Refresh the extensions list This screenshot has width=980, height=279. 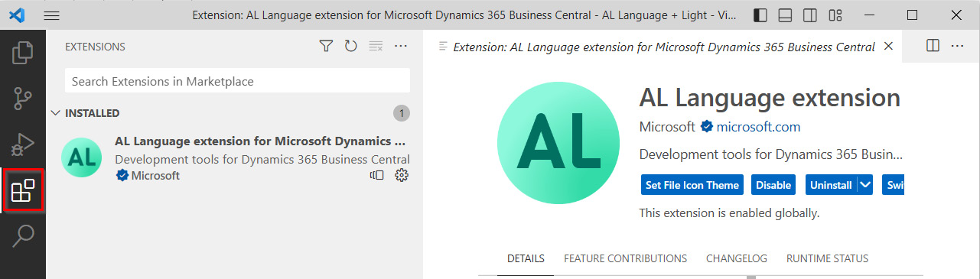[x=350, y=47]
